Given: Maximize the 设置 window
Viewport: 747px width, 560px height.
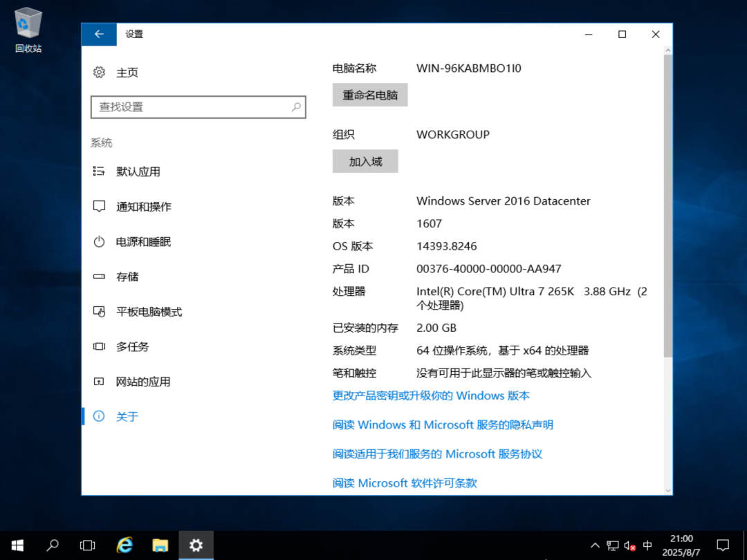Looking at the screenshot, I should [622, 35].
